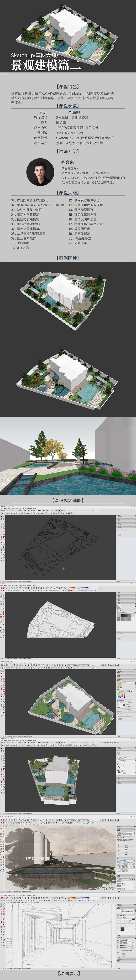Jump to the 【课程视频截图】 section heading
Image resolution: width=136 pixels, height=980 pixels.
pos(68,500)
